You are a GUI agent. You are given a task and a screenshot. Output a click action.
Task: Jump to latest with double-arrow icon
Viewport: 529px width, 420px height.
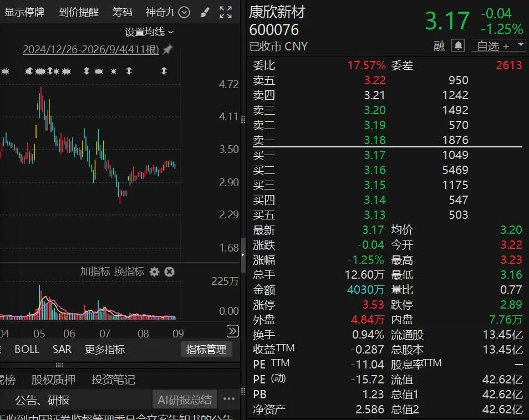tap(233, 331)
